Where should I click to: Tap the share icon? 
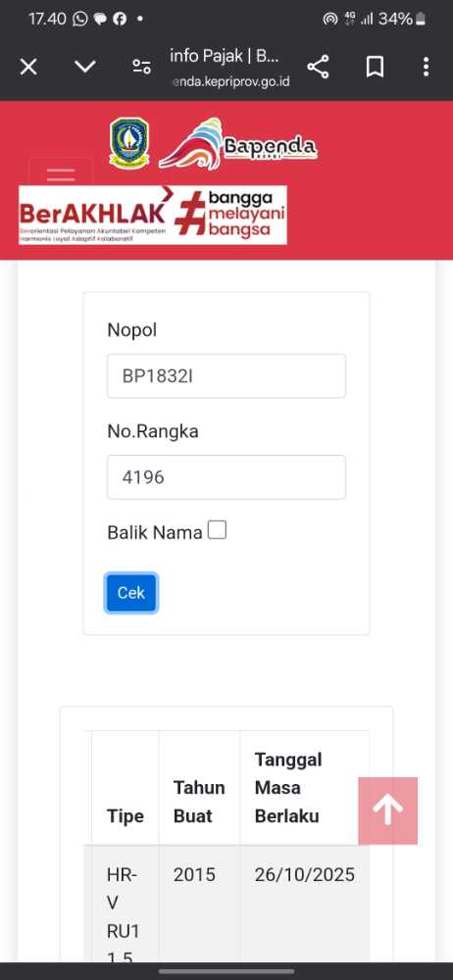point(318,67)
